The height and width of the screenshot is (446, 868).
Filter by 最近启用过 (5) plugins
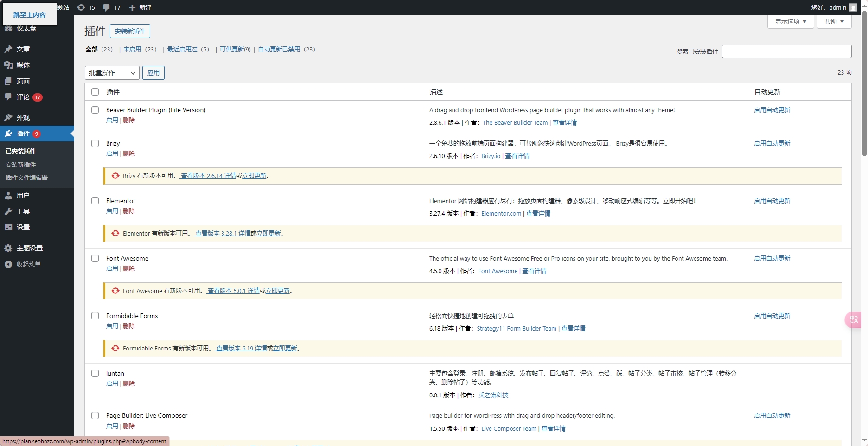(x=188, y=49)
